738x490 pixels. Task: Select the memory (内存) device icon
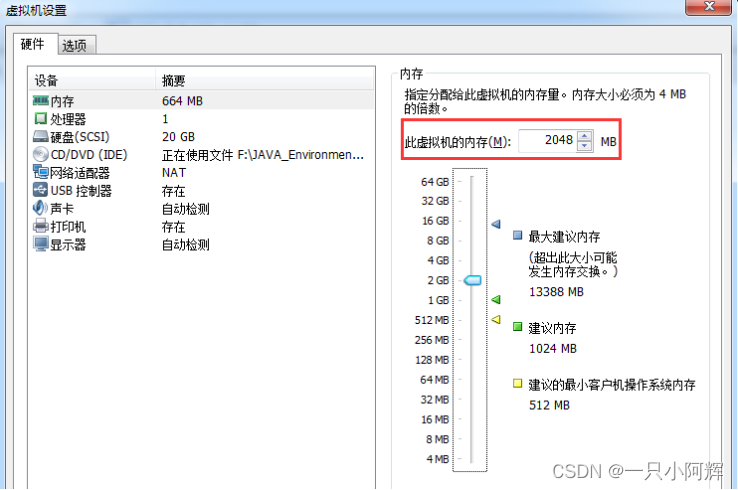click(x=41, y=101)
